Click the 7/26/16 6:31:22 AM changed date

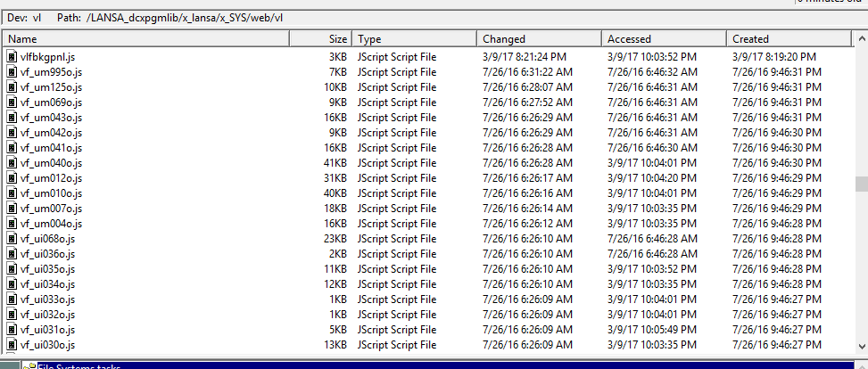(x=527, y=72)
